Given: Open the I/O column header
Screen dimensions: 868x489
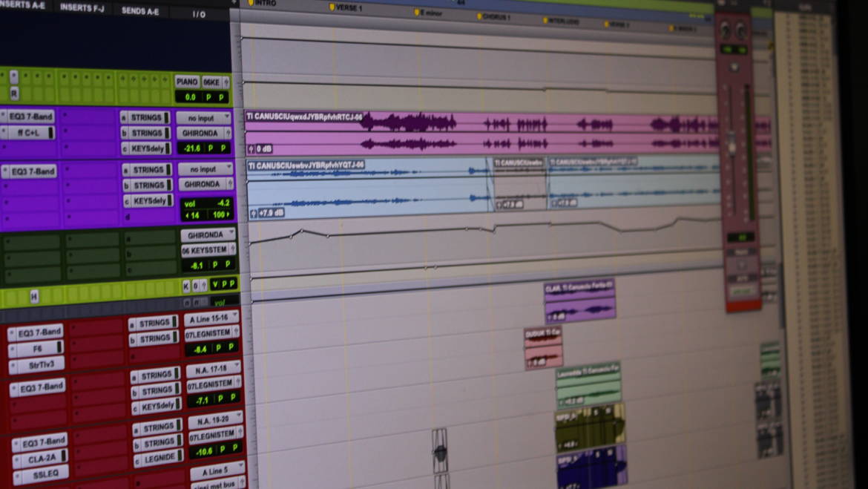Looking at the screenshot, I should [x=199, y=14].
